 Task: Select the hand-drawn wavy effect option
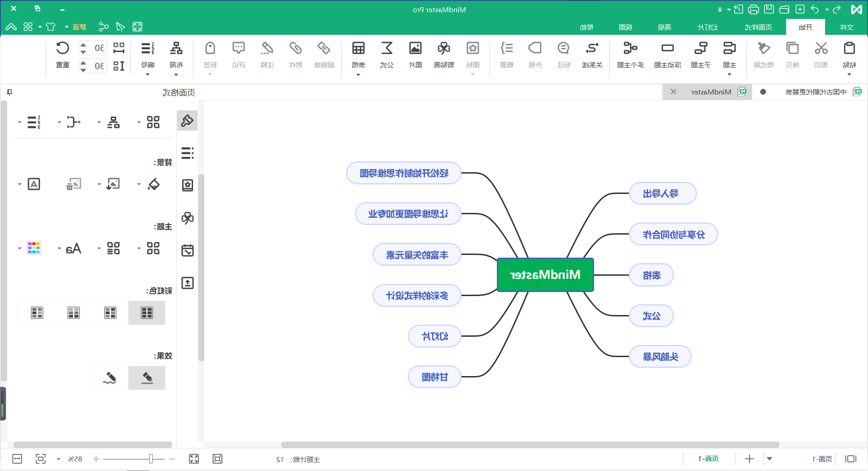110,377
